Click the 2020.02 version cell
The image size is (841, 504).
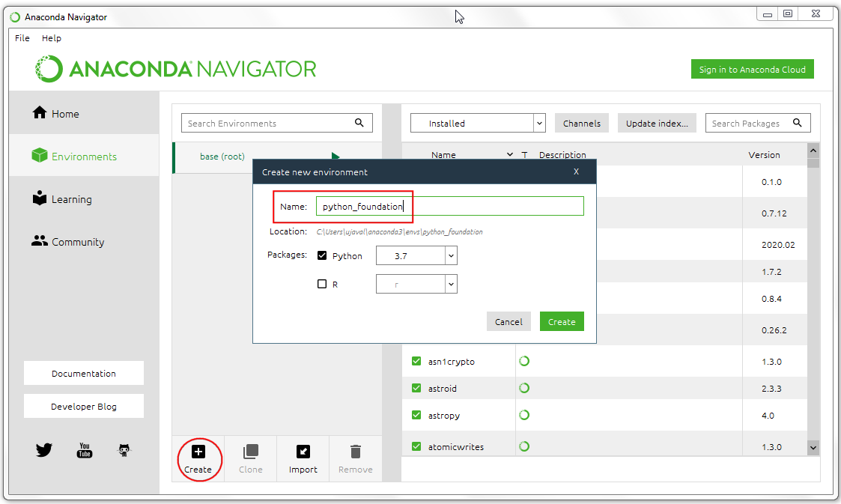[777, 245]
